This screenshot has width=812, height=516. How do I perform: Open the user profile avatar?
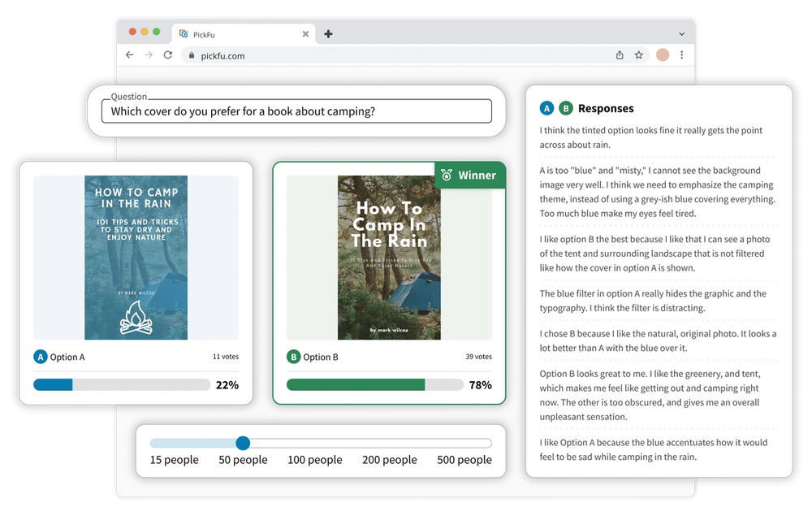click(663, 55)
